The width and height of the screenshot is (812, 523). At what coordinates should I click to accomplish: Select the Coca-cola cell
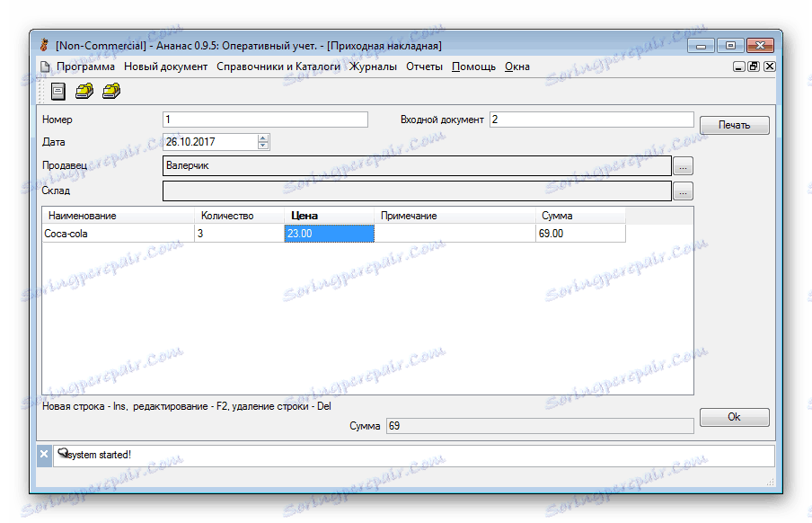(x=118, y=234)
